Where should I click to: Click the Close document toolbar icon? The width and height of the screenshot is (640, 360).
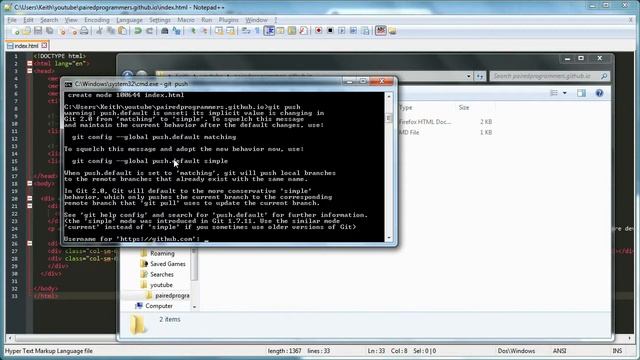click(x=62, y=31)
